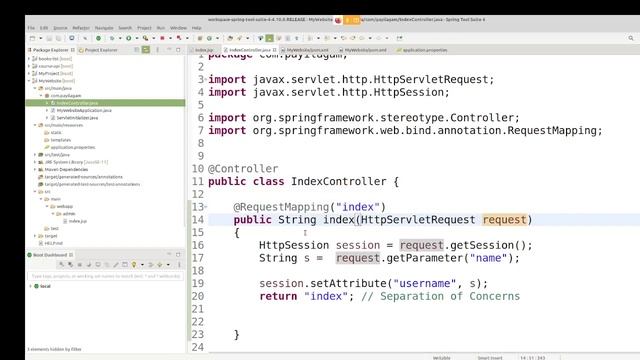Image resolution: width=640 pixels, height=360 pixels.
Task: Click the first wrench icon in Boot Dashboard
Action: [x=62, y=265]
